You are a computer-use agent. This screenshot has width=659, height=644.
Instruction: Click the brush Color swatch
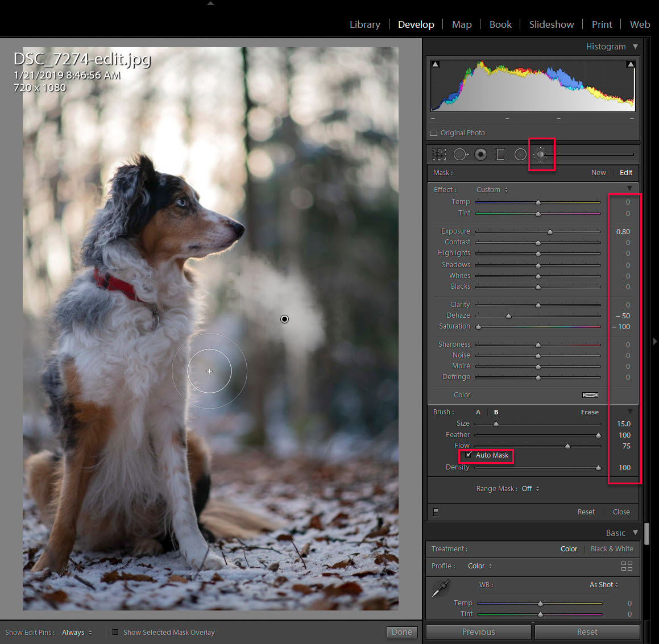[x=590, y=395]
